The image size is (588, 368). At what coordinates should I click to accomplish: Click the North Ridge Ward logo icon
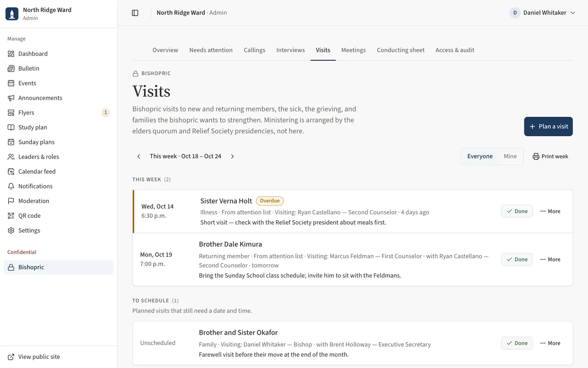[12, 14]
